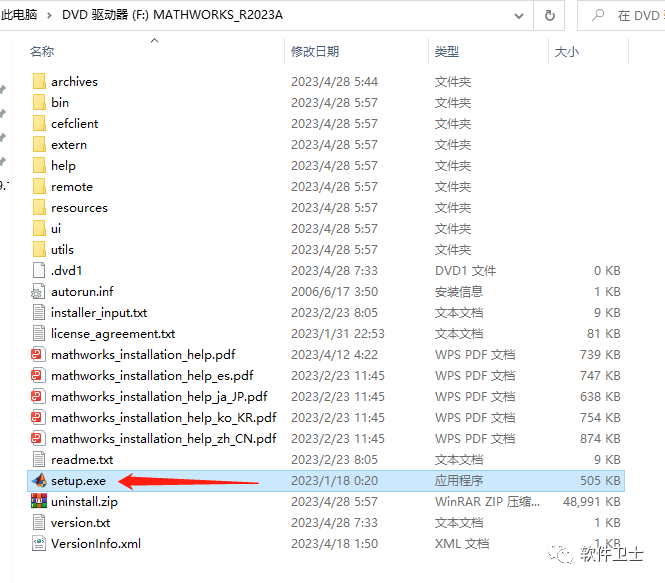Select the .dvd1 blank file icon
Screen dimensions: 665x583
click(39, 270)
